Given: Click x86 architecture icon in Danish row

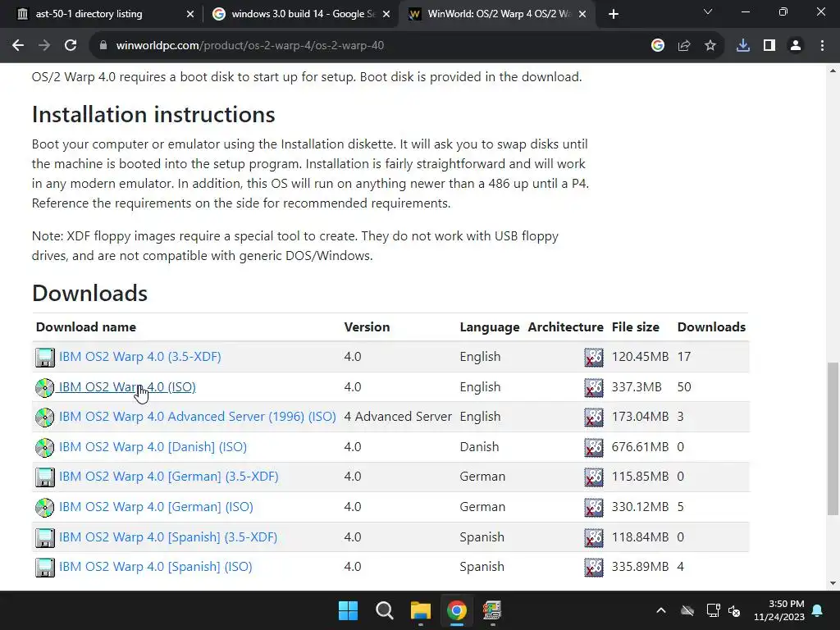Looking at the screenshot, I should tap(594, 447).
